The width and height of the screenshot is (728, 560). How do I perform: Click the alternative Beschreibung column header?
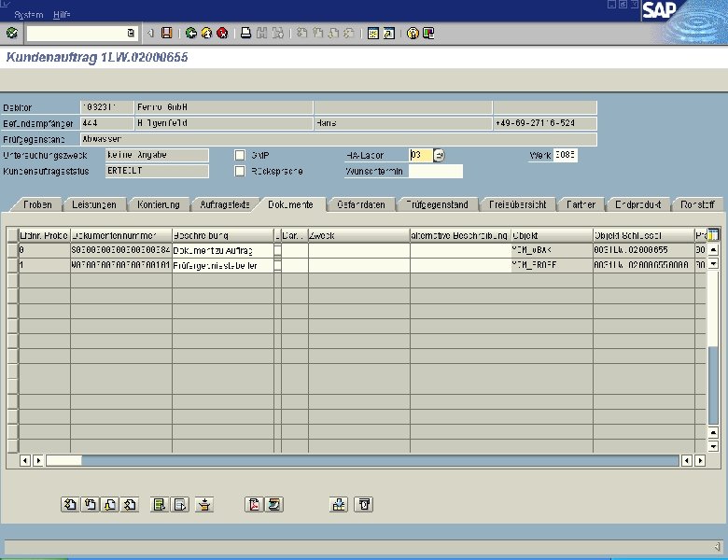tap(460, 235)
